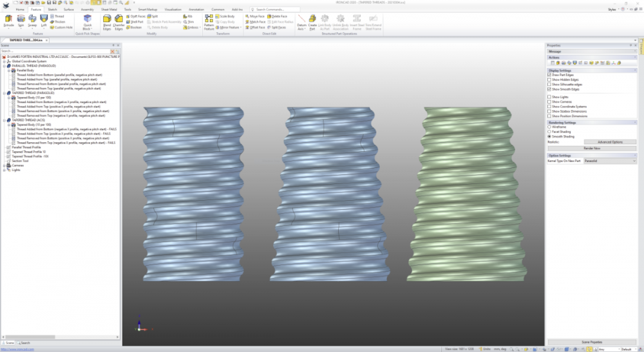Open Kernel Type On New Part dropdown
Image resolution: width=644 pixels, height=352 pixels.
click(x=610, y=161)
